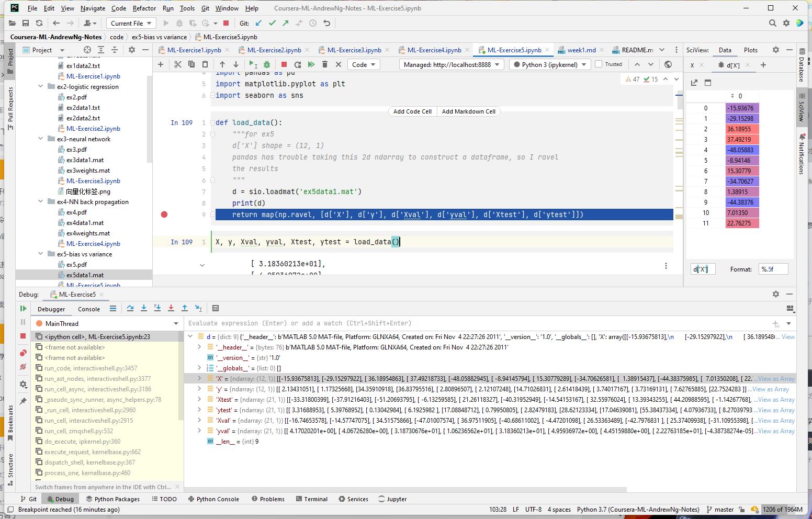The height and width of the screenshot is (519, 812).
Task: Delete cell with trash icon
Action: tap(325, 64)
